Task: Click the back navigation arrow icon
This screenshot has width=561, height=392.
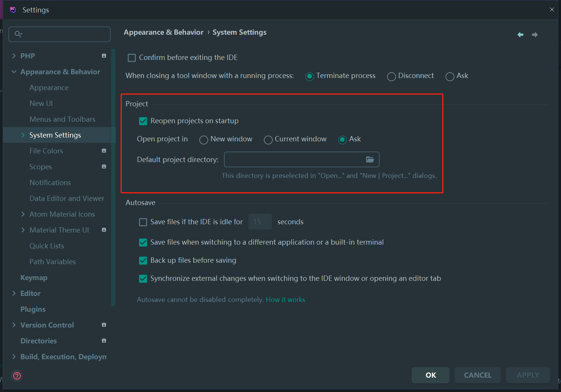Action: 520,35
